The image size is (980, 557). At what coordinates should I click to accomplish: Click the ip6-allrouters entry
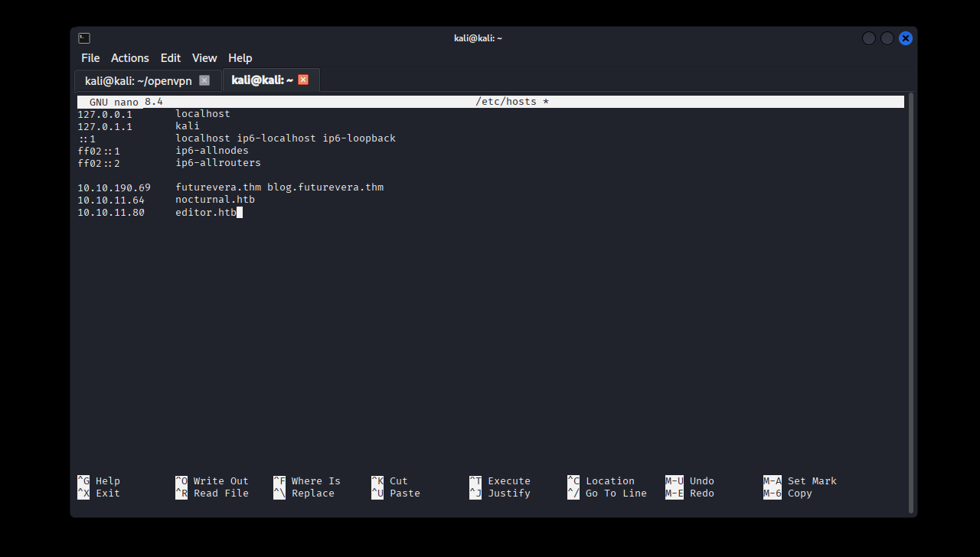pyautogui.click(x=218, y=163)
